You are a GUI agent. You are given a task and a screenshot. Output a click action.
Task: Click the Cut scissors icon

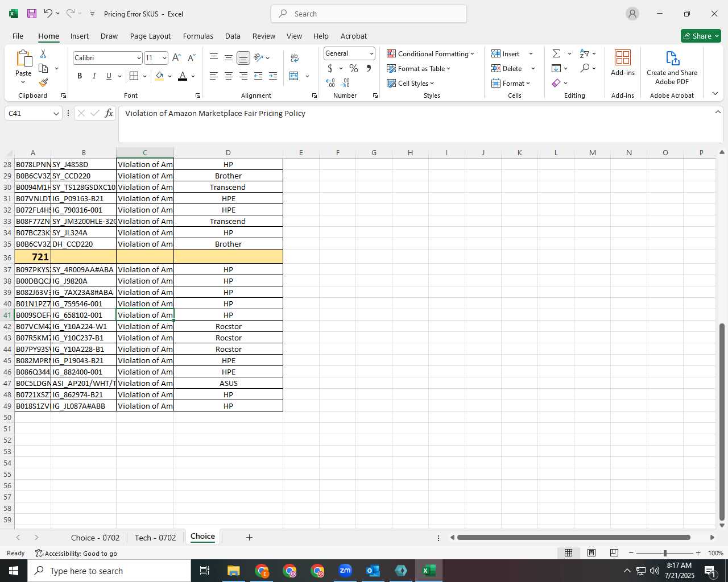43,53
